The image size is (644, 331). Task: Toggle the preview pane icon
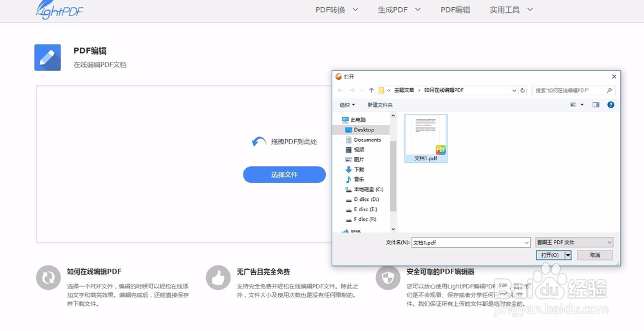(596, 105)
